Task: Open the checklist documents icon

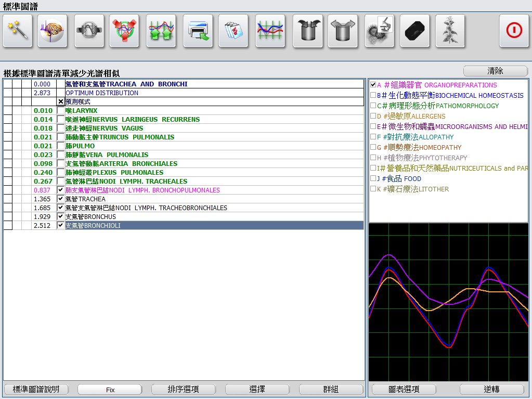Action: pos(233,31)
